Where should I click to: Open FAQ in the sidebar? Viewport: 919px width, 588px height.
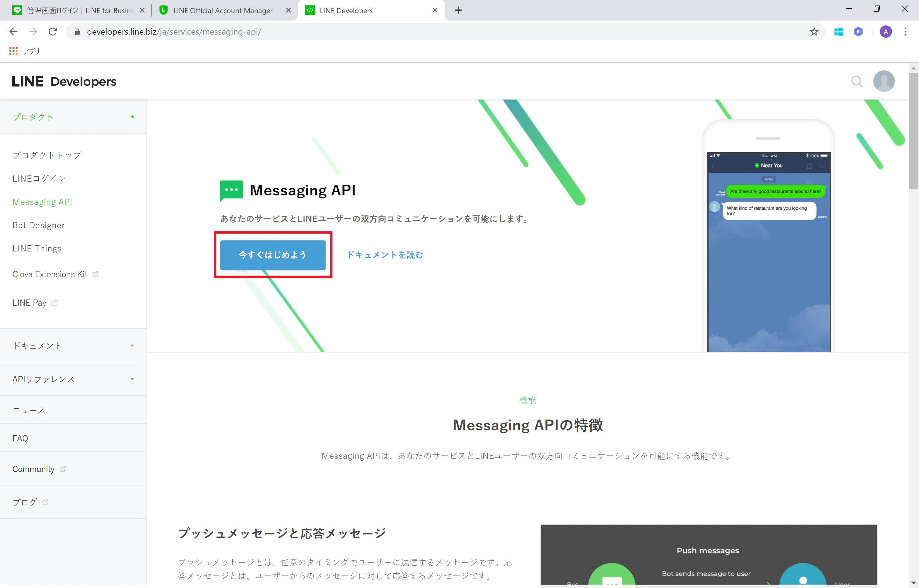[x=73, y=438]
